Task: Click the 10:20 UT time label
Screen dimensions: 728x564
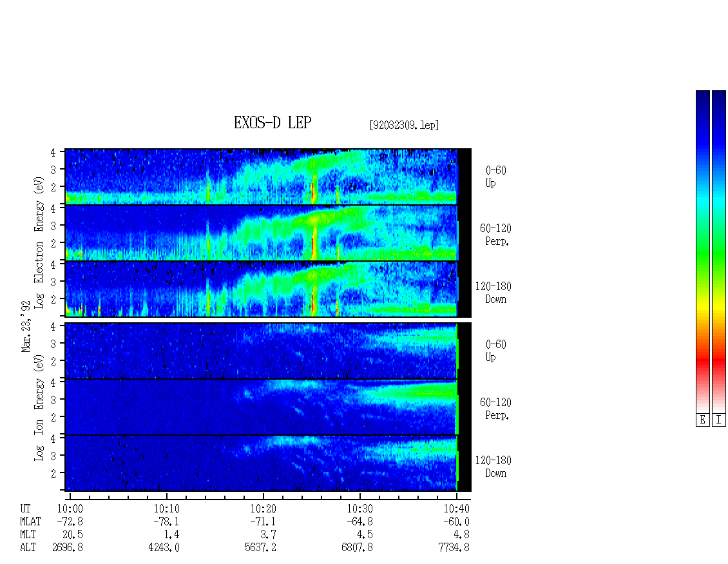Action: (x=263, y=509)
